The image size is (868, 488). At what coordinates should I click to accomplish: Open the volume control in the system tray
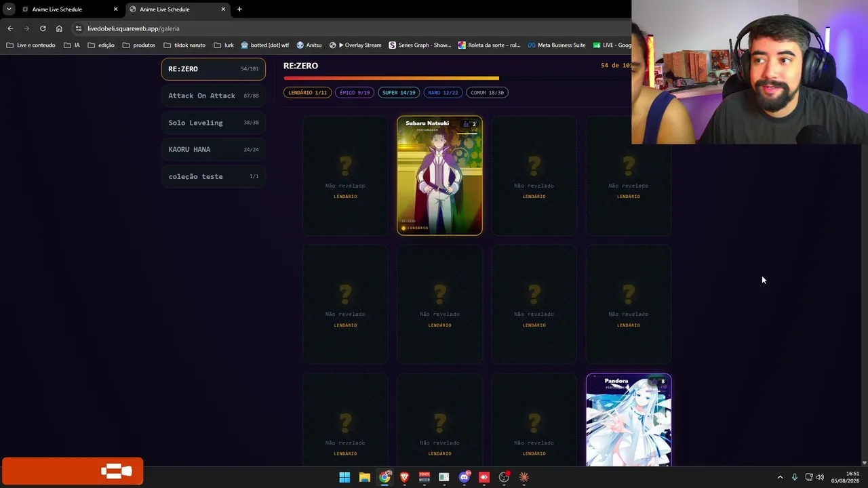(x=821, y=477)
